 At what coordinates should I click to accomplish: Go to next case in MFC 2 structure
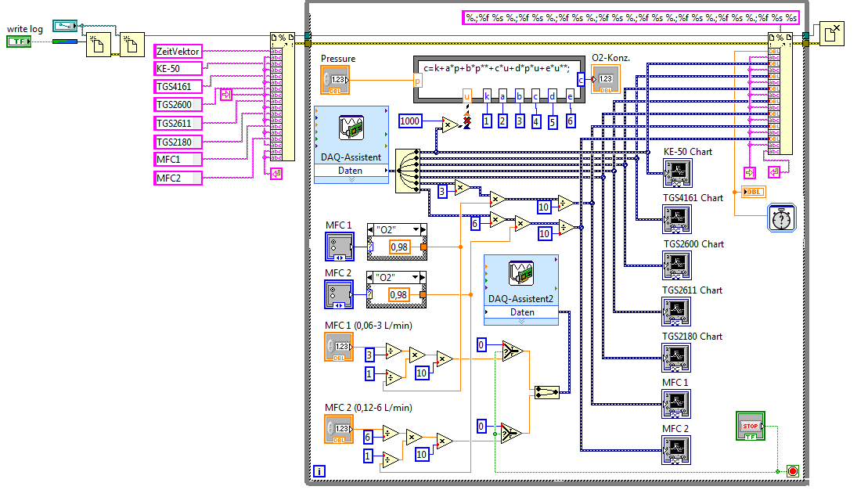tap(423, 277)
